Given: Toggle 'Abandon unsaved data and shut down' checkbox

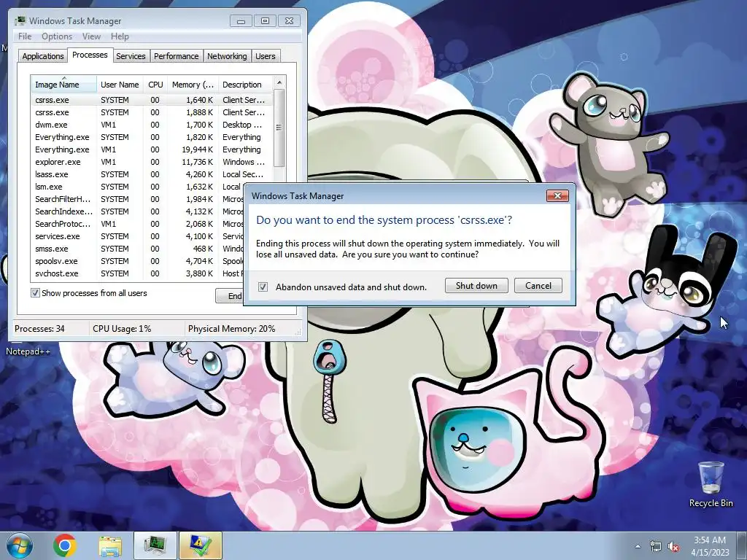Looking at the screenshot, I should (x=263, y=287).
